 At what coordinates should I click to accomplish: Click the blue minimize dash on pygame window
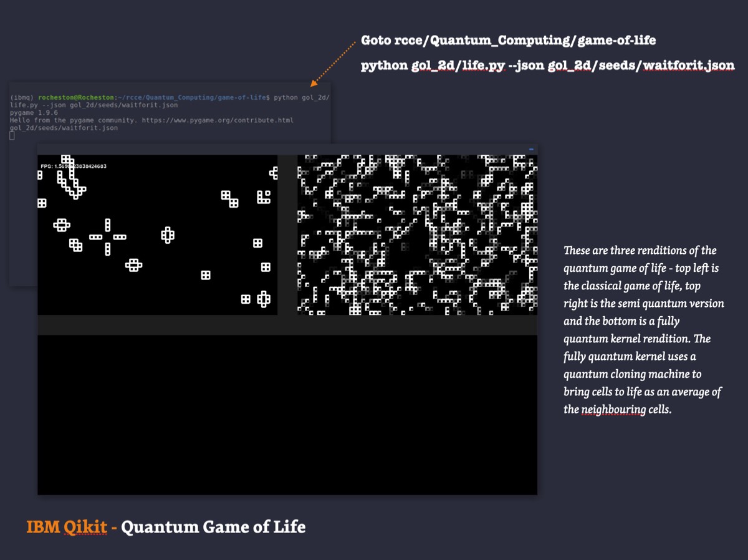pos(531,149)
